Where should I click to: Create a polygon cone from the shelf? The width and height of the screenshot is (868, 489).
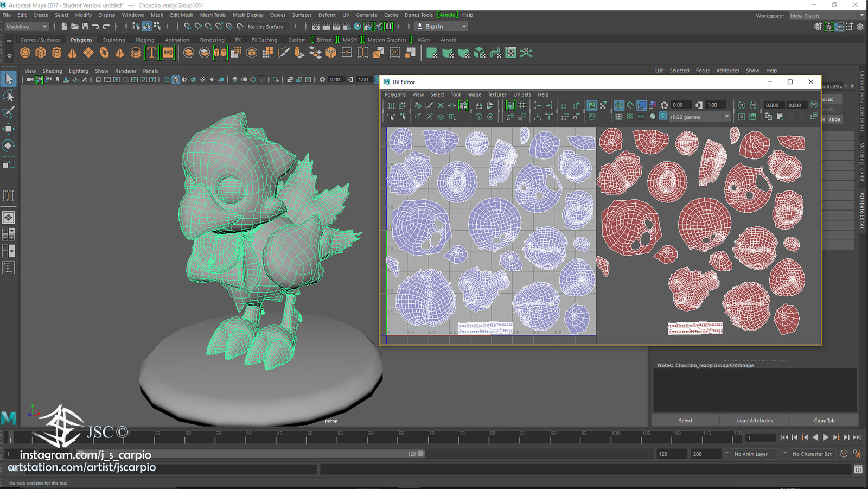(x=72, y=53)
